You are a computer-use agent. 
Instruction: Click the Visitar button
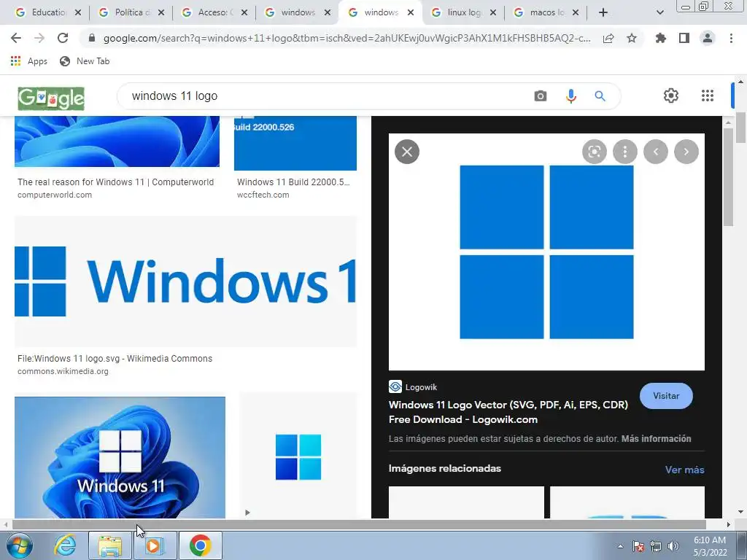click(x=666, y=396)
